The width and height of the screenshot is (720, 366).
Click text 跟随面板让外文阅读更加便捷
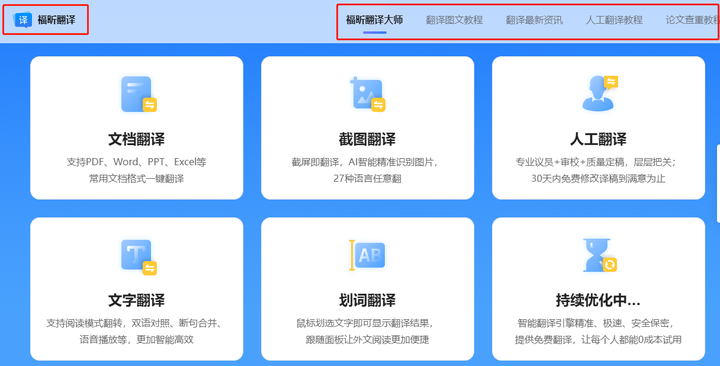click(x=367, y=340)
